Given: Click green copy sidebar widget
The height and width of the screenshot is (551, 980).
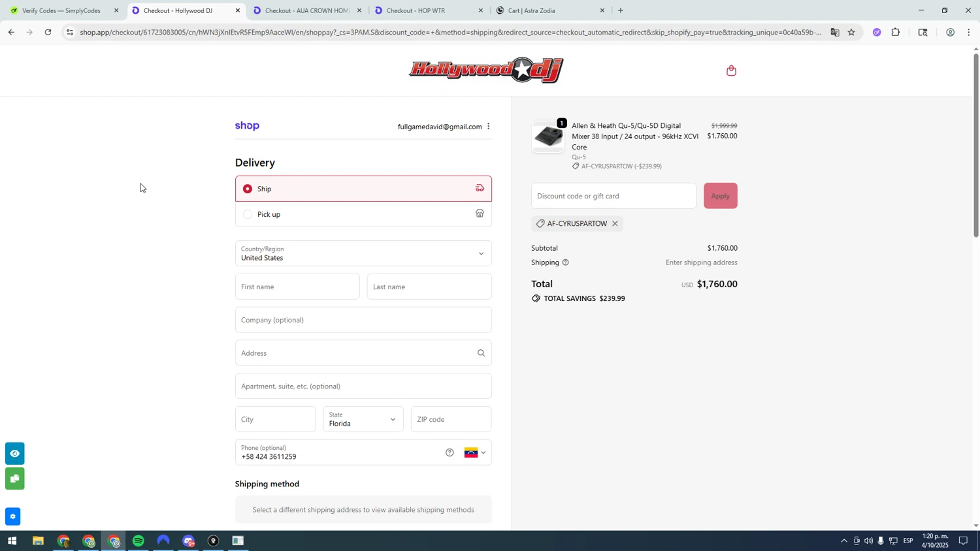Looking at the screenshot, I should point(14,479).
